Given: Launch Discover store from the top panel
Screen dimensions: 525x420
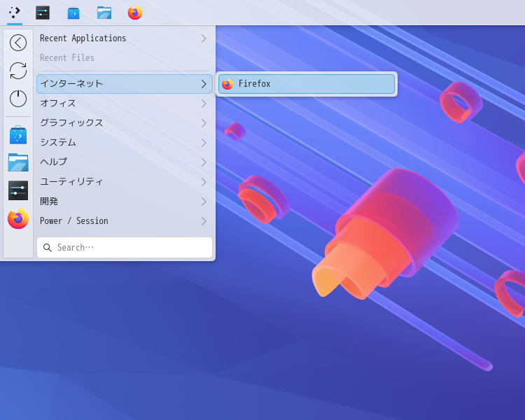Looking at the screenshot, I should pos(73,13).
